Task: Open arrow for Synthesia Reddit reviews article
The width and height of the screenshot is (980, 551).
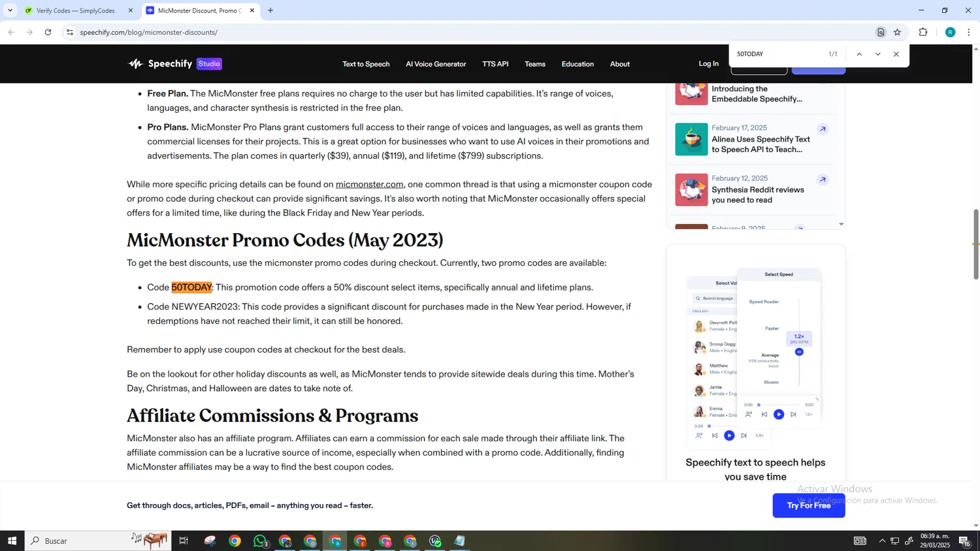Action: pos(823,179)
